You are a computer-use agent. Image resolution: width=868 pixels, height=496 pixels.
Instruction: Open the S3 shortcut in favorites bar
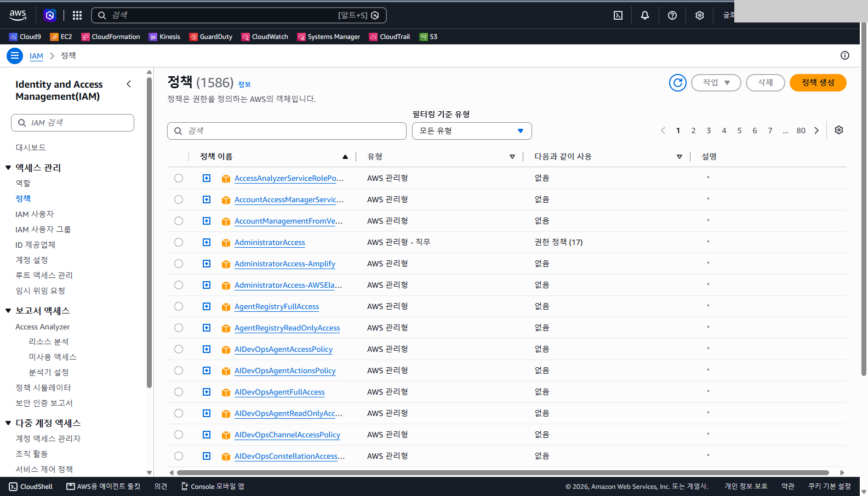point(429,37)
